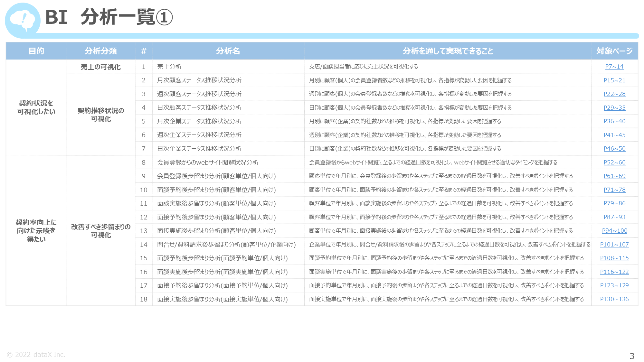Open page link P7~14

614,67
